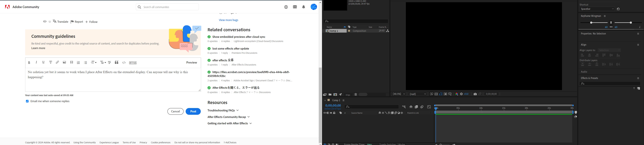Open 'lost some effects after update' conversation

pyautogui.click(x=231, y=49)
